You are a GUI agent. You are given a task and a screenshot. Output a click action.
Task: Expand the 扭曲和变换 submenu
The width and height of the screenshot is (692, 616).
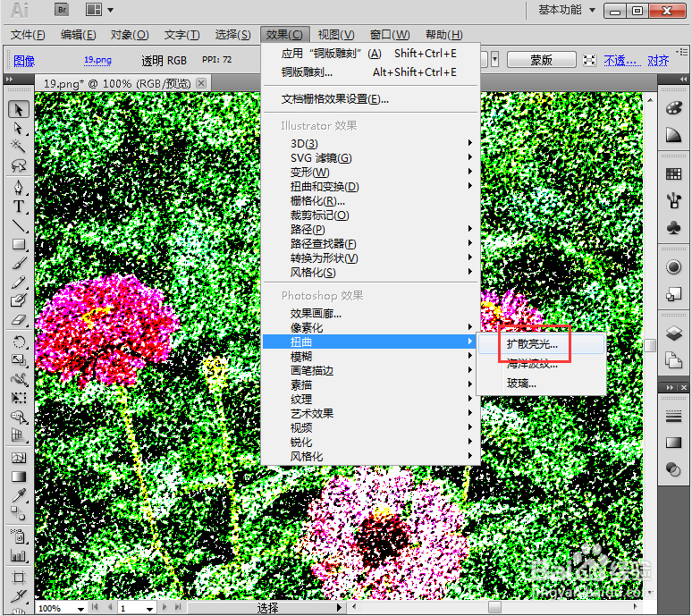[x=371, y=186]
